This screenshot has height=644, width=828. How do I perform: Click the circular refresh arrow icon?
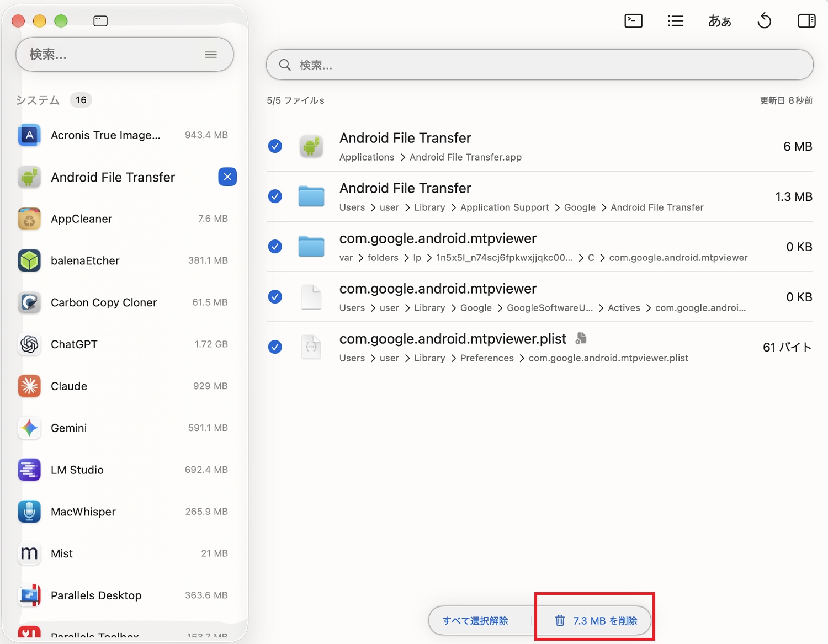pos(765,21)
